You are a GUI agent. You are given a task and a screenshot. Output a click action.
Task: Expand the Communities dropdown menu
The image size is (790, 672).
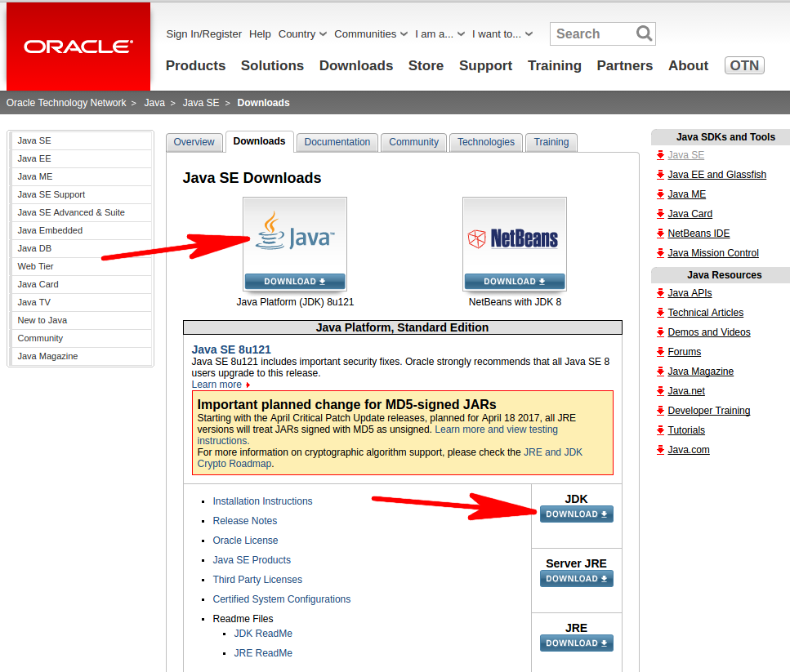(371, 34)
